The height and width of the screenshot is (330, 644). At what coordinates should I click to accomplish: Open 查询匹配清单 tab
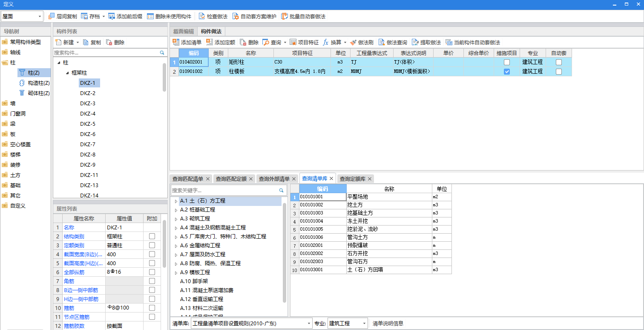point(187,179)
